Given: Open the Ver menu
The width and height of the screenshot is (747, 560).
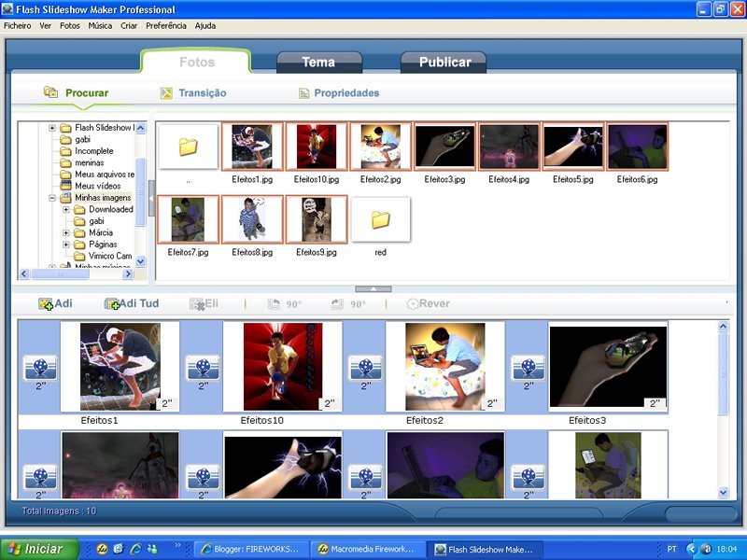Looking at the screenshot, I should 45,26.
